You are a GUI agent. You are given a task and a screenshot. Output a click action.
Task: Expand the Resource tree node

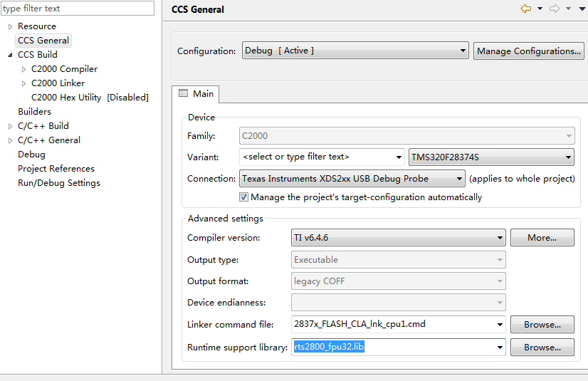10,26
